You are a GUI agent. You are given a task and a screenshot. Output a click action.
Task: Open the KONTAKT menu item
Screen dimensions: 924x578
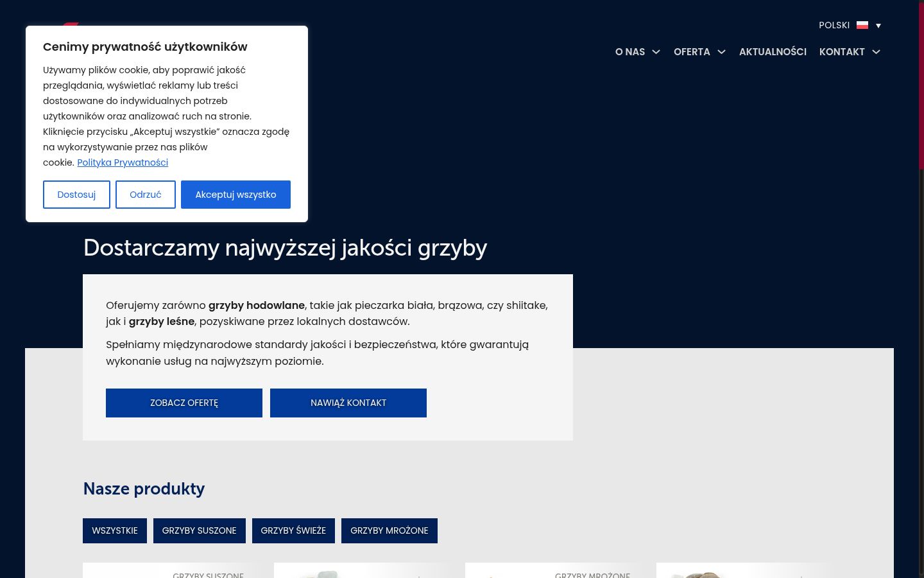click(x=842, y=52)
